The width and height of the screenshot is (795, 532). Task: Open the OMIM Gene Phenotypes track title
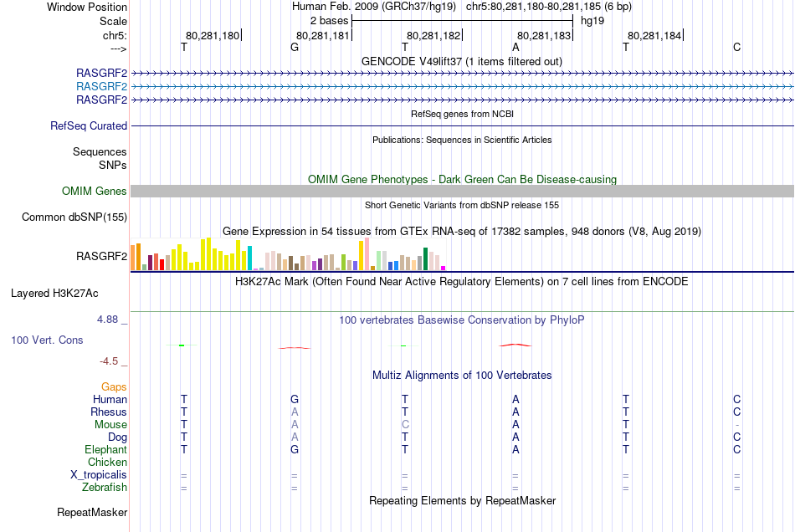[462, 179]
